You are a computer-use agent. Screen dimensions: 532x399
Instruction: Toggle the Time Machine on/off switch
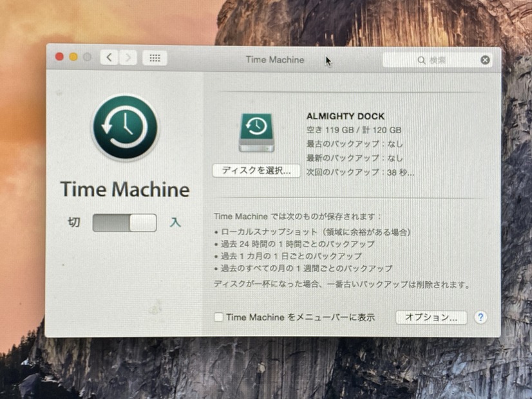124,223
